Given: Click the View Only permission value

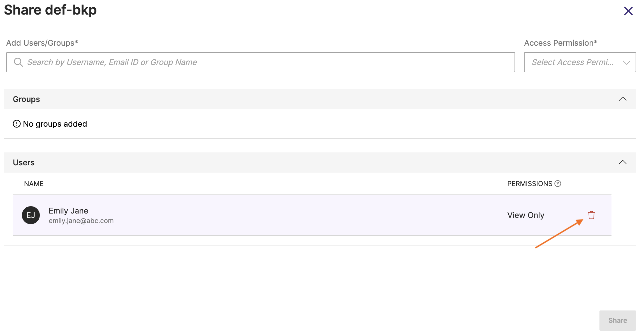Looking at the screenshot, I should coord(525,215).
